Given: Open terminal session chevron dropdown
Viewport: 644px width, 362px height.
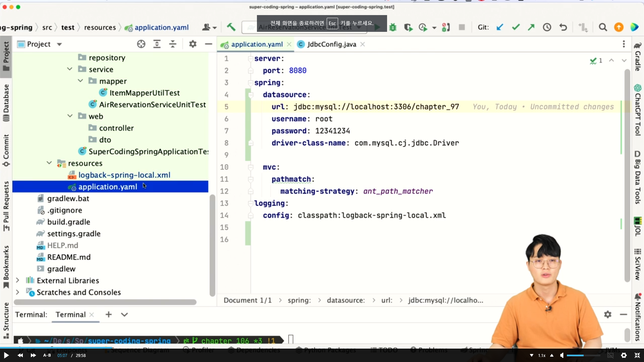Looking at the screenshot, I should tap(124, 314).
